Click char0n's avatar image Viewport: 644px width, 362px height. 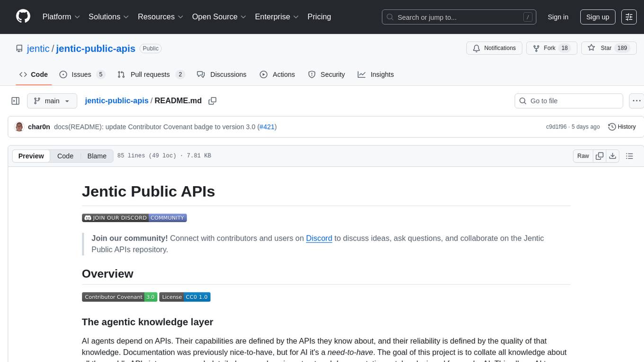pyautogui.click(x=19, y=127)
